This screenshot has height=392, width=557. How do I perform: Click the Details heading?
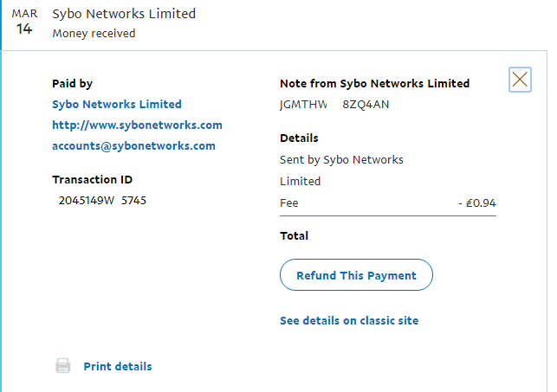point(299,138)
